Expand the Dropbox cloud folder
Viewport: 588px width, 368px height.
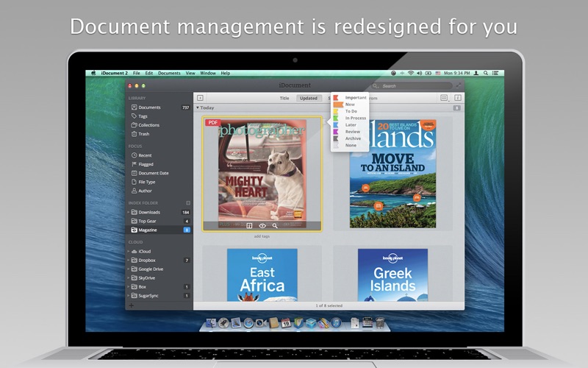(129, 261)
